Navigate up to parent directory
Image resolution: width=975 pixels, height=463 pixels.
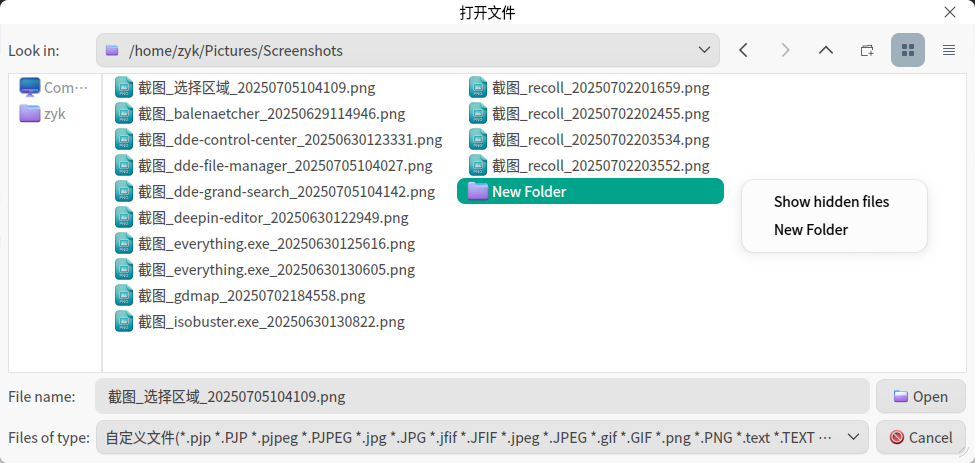coord(826,50)
